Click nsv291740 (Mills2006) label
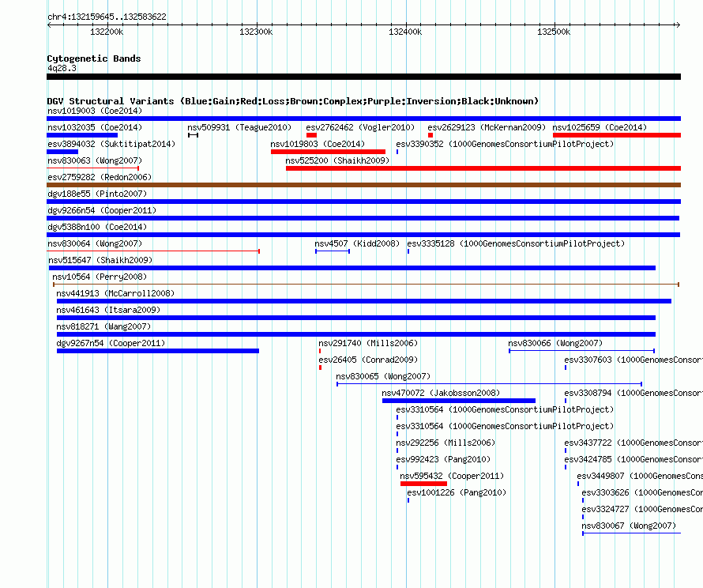This screenshot has width=703, height=588. click(x=368, y=343)
